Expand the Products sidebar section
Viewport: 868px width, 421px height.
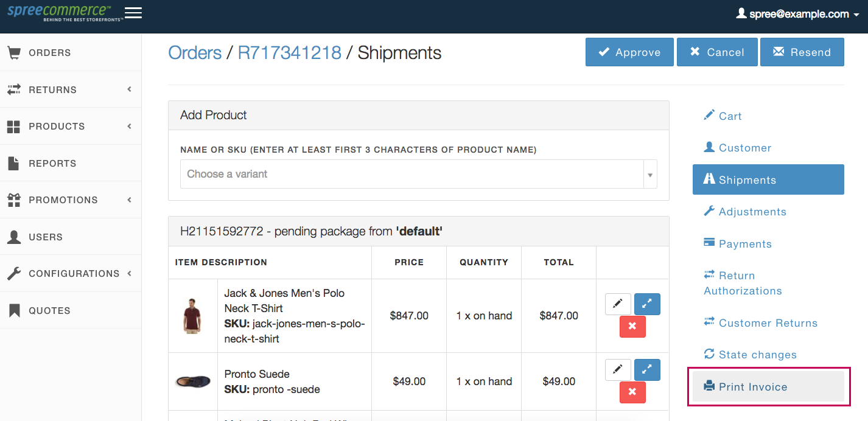click(x=129, y=127)
